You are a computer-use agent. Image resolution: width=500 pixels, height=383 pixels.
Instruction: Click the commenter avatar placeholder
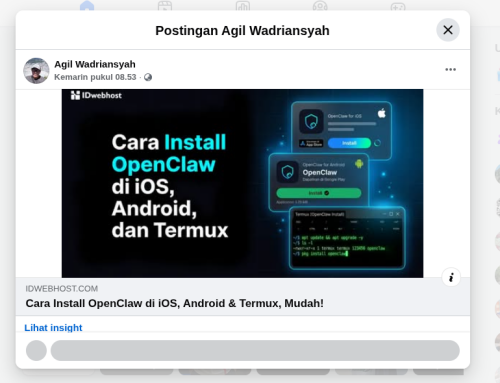pos(36,350)
